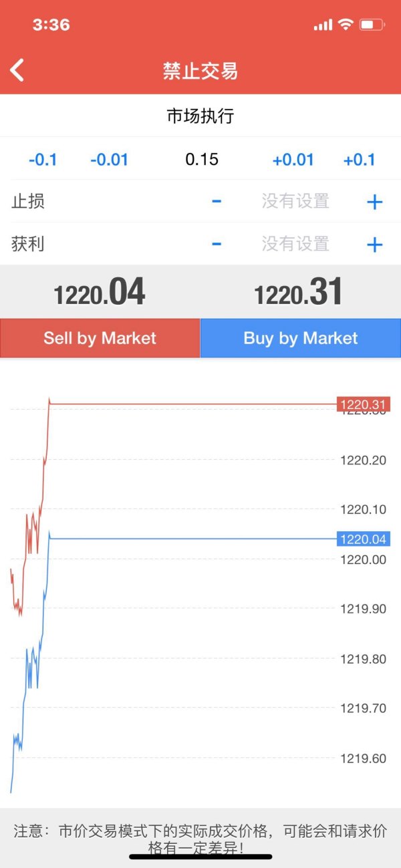The width and height of the screenshot is (401, 868).
Task: Tap plus icon for 止损 stop loss
Action: (x=375, y=202)
